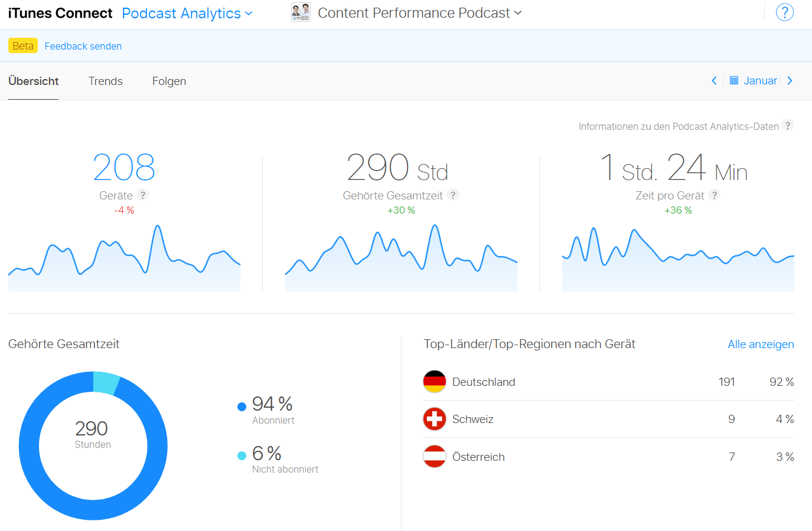The height and width of the screenshot is (531, 812).
Task: Click the cyan Nicht abonniert legend dot
Action: point(242,455)
